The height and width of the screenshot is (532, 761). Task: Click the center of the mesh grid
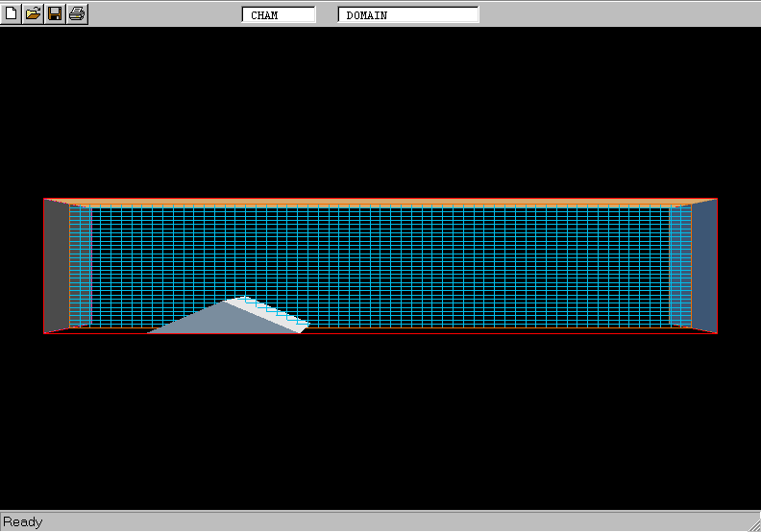coord(380,267)
